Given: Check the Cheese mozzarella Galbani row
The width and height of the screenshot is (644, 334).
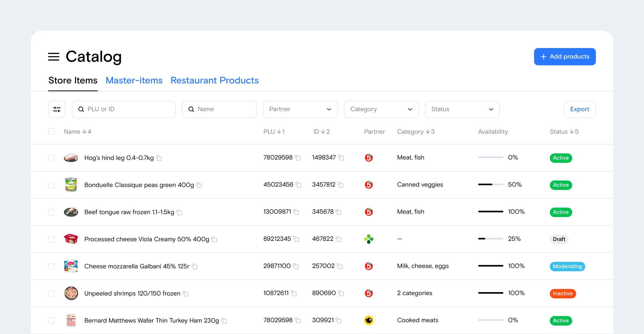Looking at the screenshot, I should pyautogui.click(x=51, y=266).
